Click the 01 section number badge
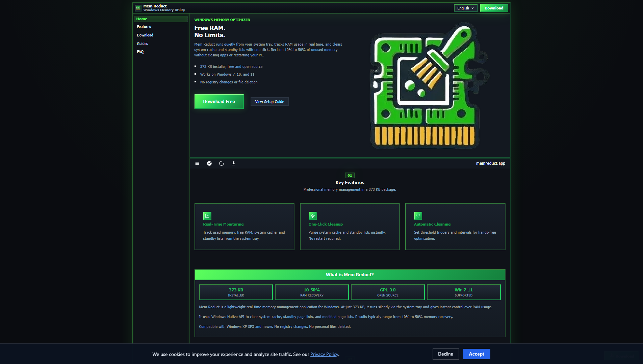 point(350,175)
